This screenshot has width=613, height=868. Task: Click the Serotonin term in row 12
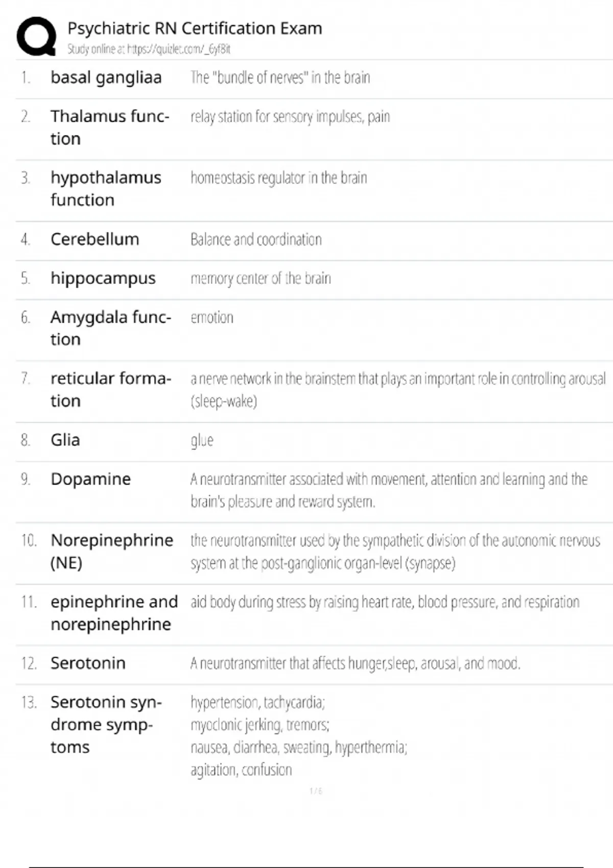(88, 663)
